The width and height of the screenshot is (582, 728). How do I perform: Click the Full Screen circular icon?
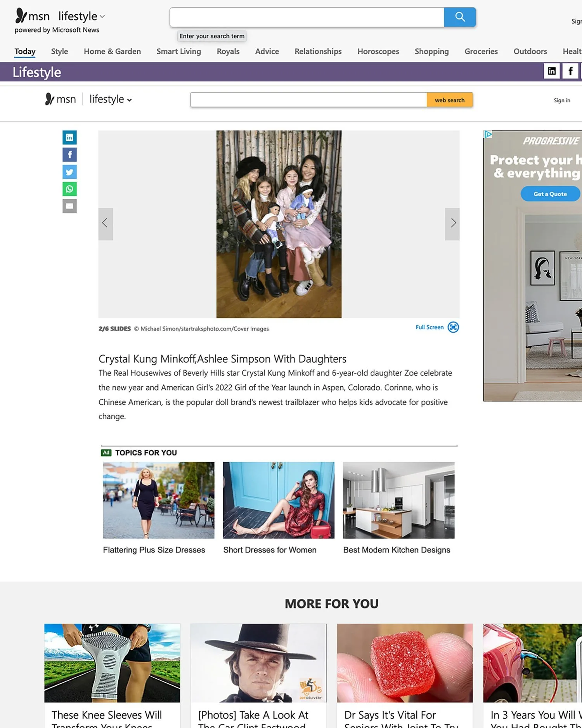(453, 327)
